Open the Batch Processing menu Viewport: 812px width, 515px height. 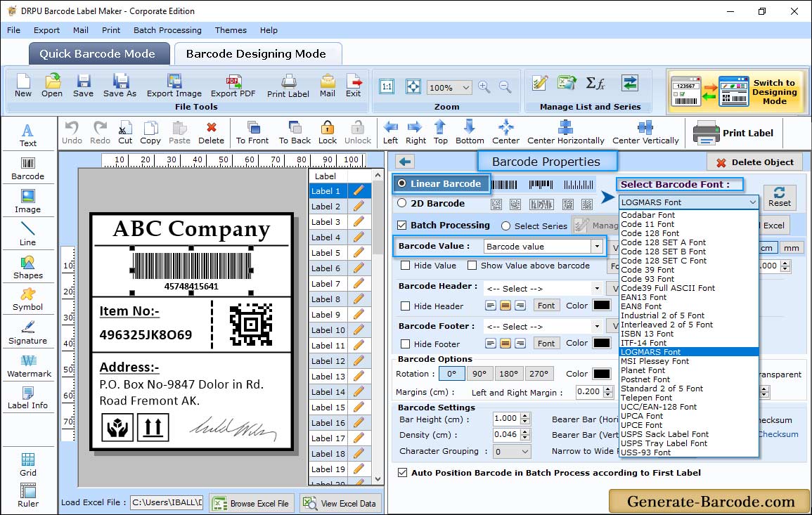coord(167,30)
